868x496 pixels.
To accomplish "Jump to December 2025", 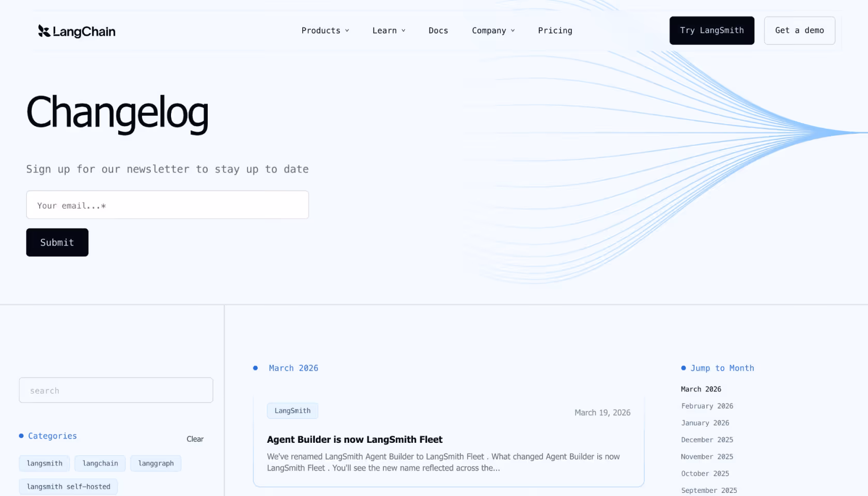I will coord(707,440).
